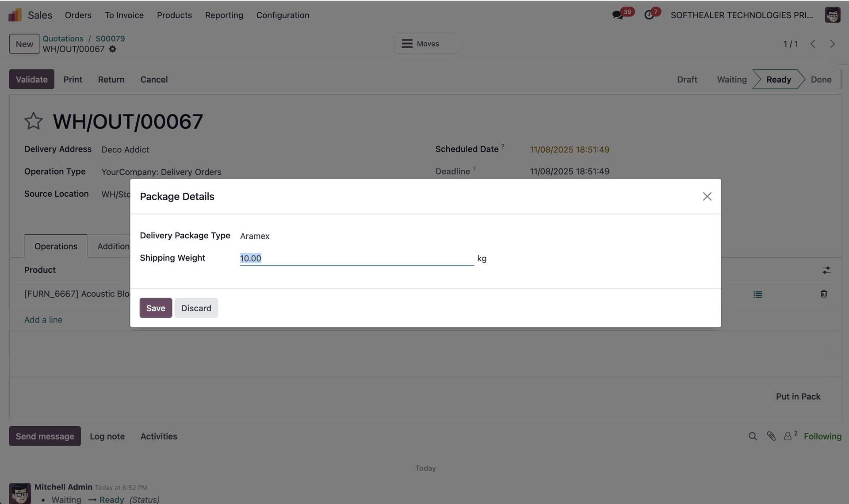Go to next record arrow
849x504 pixels.
(x=832, y=44)
